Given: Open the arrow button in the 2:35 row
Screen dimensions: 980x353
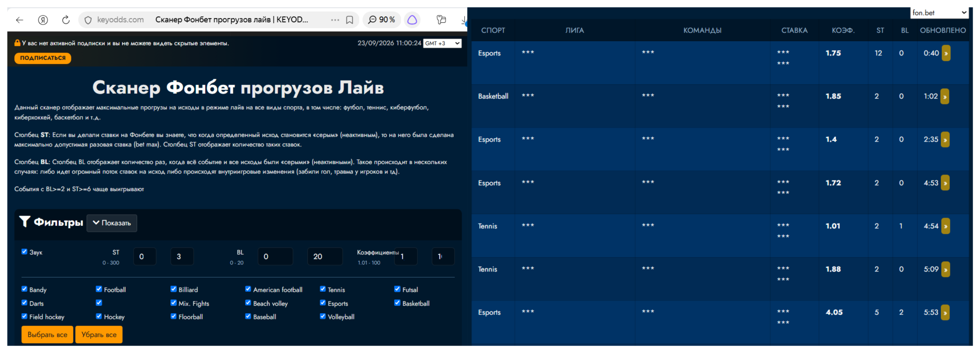Looking at the screenshot, I should point(945,140).
